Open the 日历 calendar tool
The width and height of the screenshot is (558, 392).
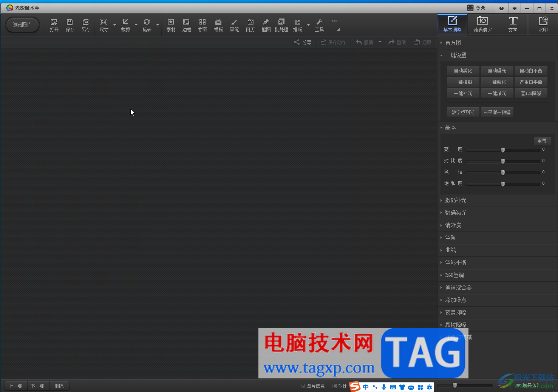(250, 25)
